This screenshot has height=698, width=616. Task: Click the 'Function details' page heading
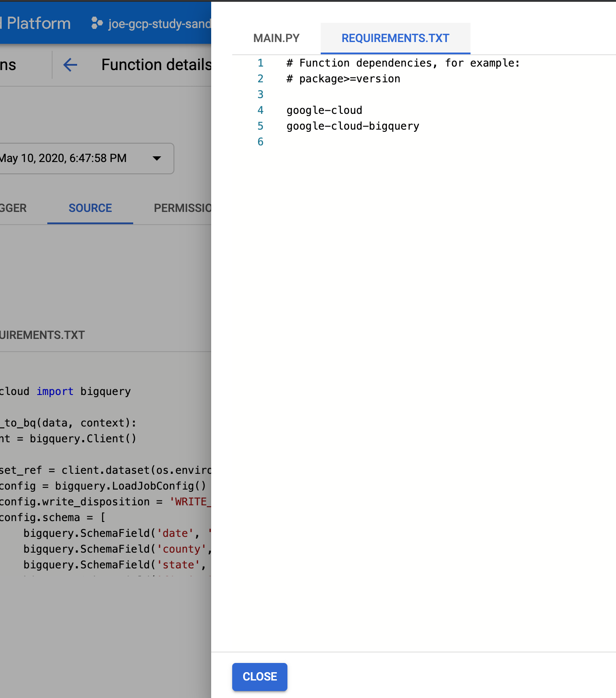pos(156,65)
